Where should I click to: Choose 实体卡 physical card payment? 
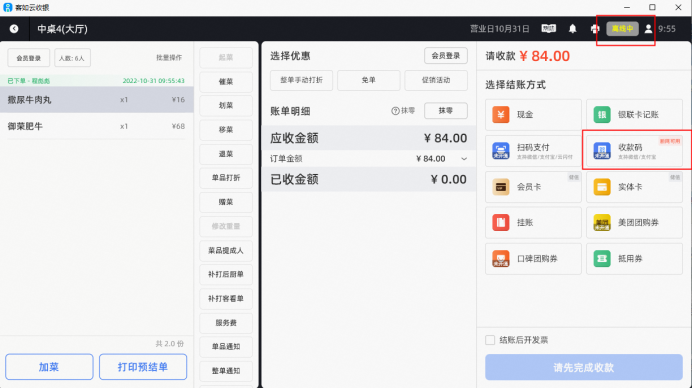(x=634, y=187)
